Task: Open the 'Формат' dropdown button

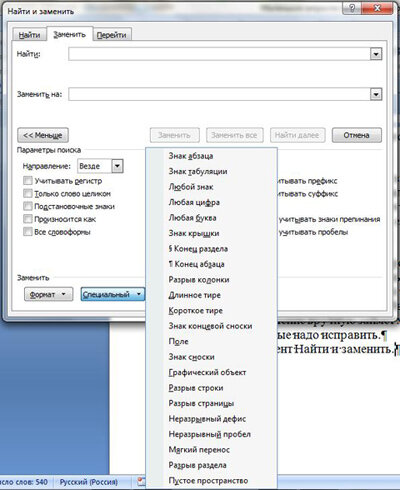Action: [48, 294]
